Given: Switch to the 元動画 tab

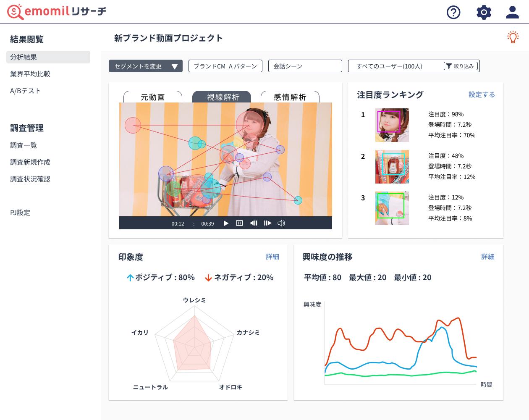Looking at the screenshot, I should [x=152, y=97].
